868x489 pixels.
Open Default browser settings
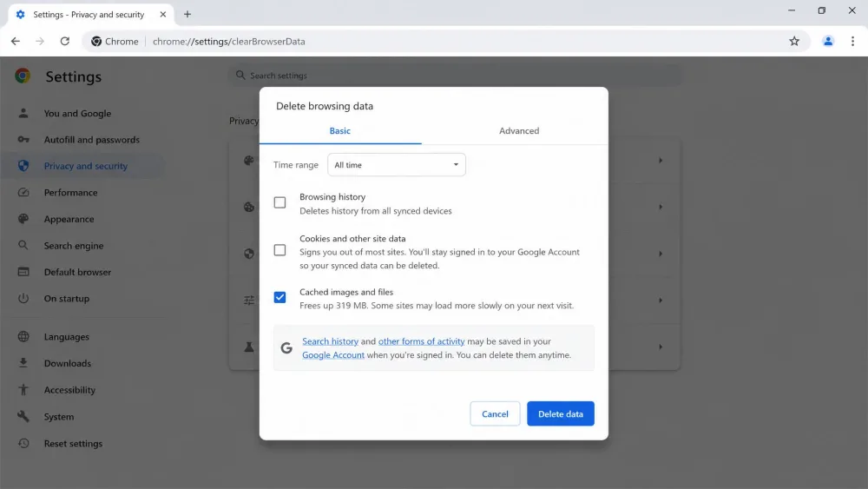pyautogui.click(x=77, y=272)
